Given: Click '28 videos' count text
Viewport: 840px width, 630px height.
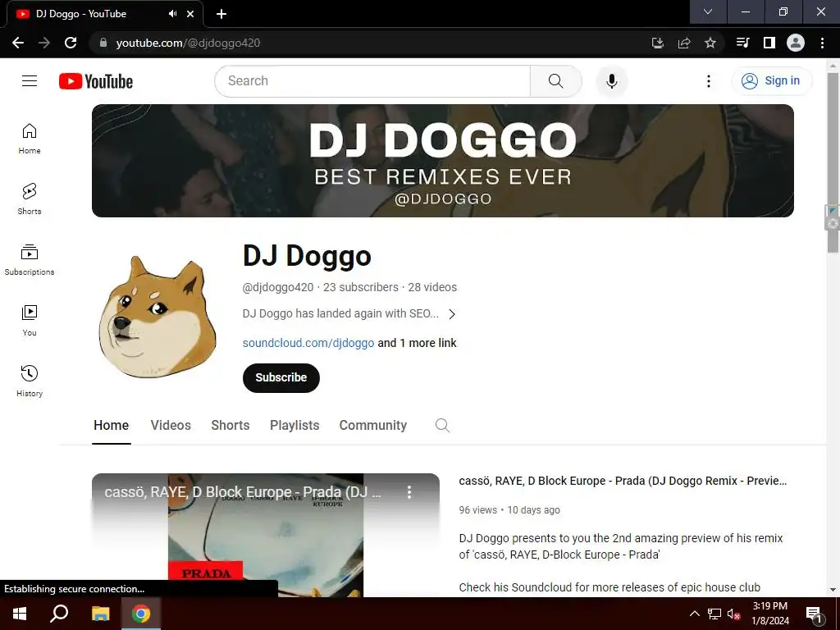Looking at the screenshot, I should (x=432, y=287).
